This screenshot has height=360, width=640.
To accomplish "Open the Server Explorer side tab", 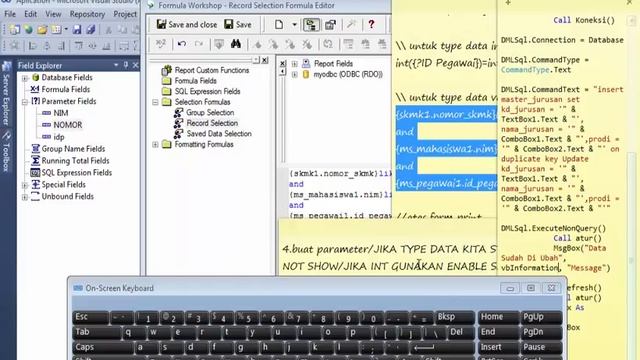I will (6, 95).
